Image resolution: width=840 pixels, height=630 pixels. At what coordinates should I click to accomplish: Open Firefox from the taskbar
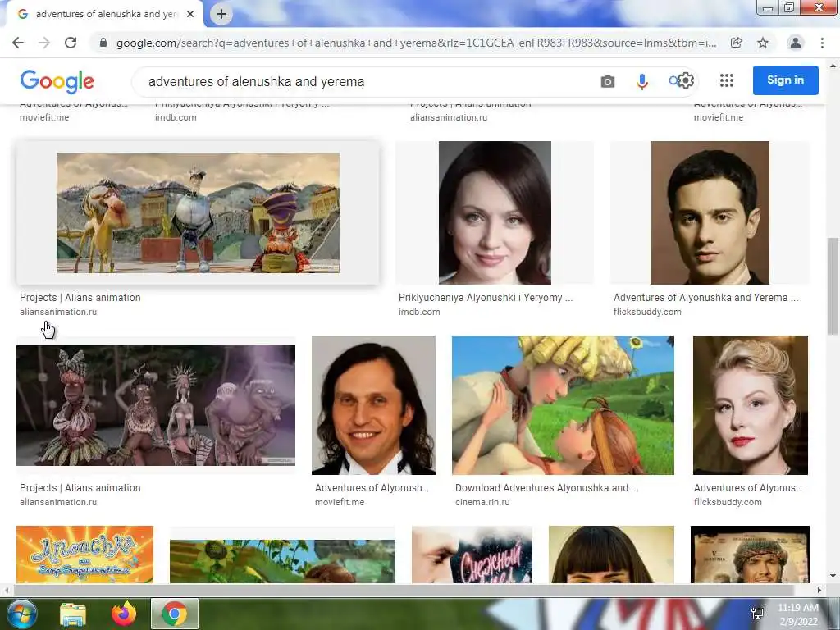[124, 614]
